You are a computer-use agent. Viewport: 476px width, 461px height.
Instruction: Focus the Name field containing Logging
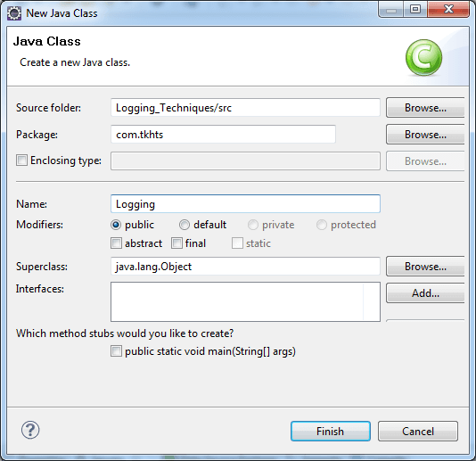click(245, 204)
